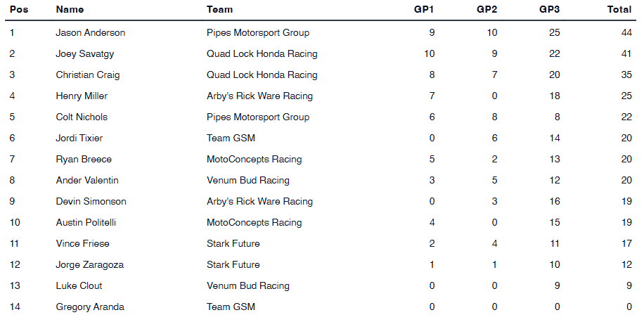The width and height of the screenshot is (644, 322).
Task: Click the Pos column header
Action: tap(18, 10)
